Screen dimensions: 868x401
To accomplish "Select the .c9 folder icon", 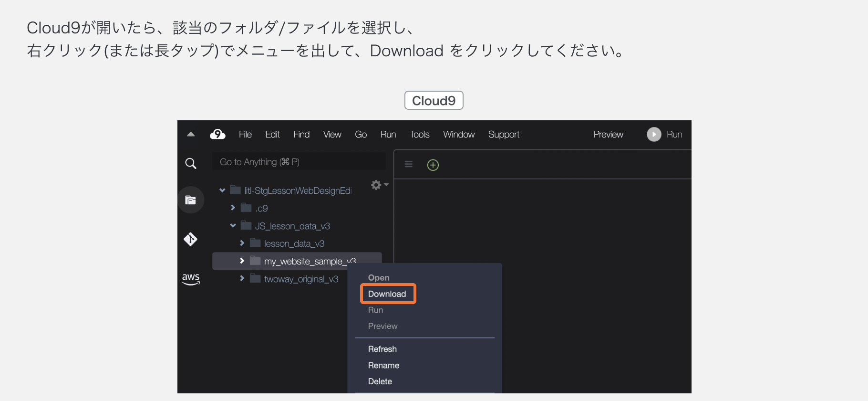I will coord(246,208).
